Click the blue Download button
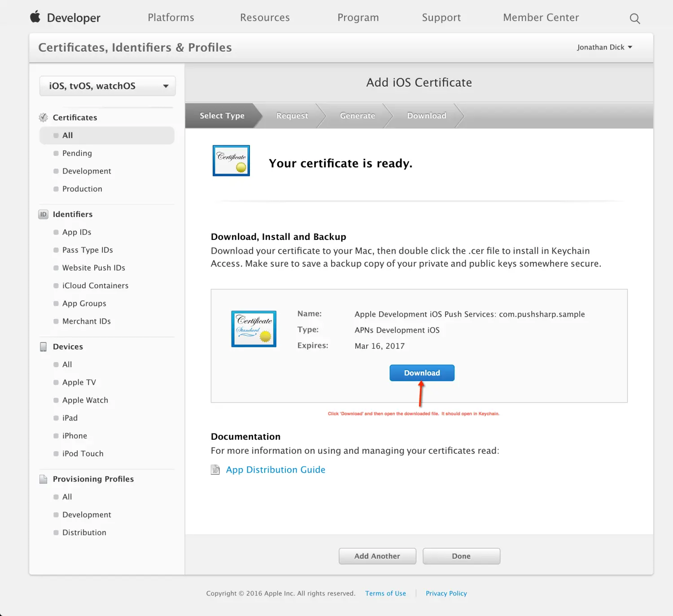Image resolution: width=673 pixels, height=616 pixels. (x=422, y=373)
